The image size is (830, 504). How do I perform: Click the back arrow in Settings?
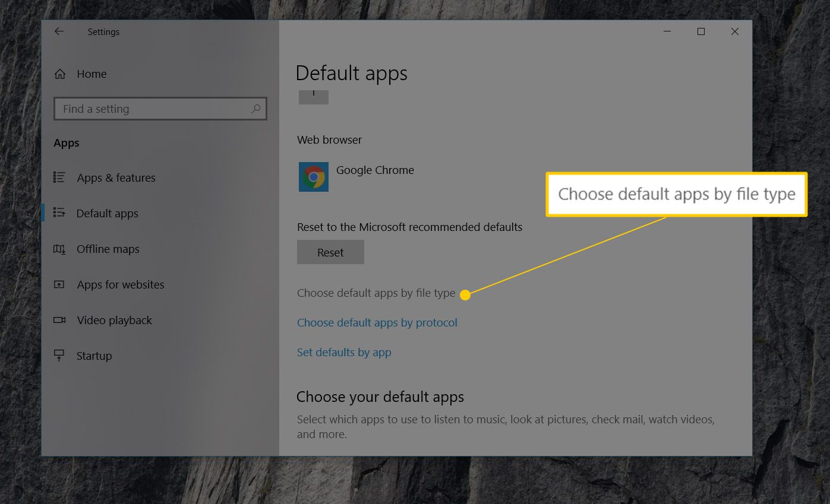(59, 31)
